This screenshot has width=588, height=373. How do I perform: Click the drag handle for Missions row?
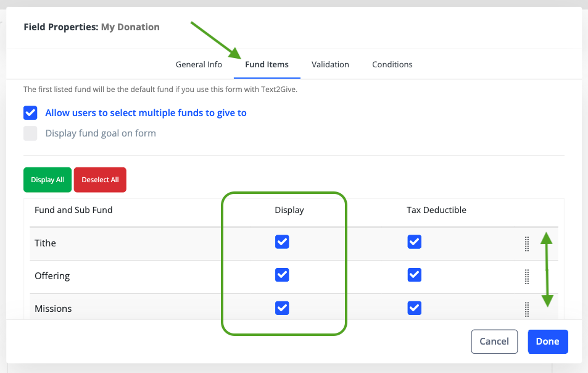(x=527, y=308)
